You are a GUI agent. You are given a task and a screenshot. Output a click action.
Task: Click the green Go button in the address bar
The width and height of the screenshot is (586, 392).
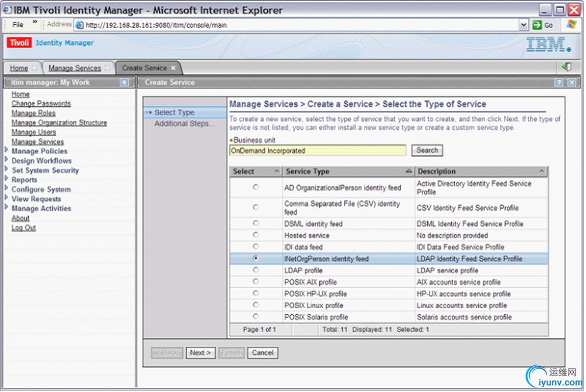543,25
